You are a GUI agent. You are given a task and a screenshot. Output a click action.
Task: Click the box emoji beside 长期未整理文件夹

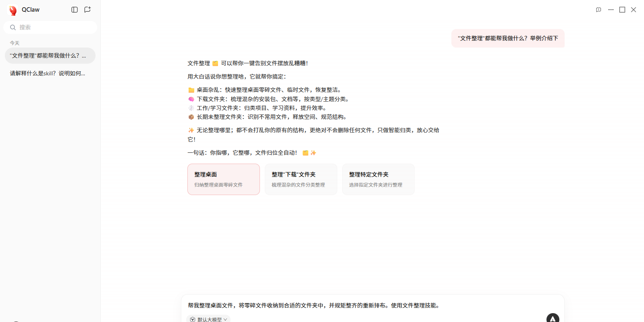(x=191, y=117)
